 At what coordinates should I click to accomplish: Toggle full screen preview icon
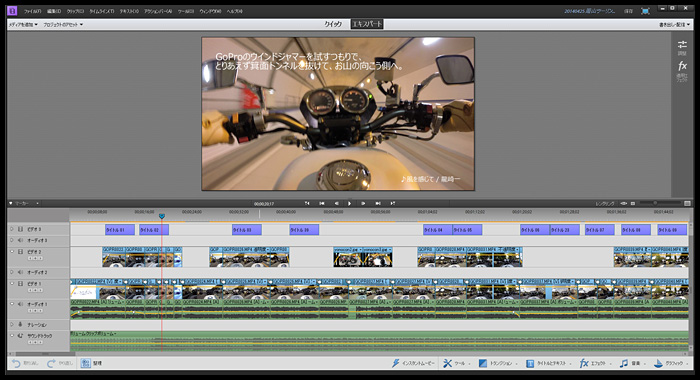coord(645,11)
